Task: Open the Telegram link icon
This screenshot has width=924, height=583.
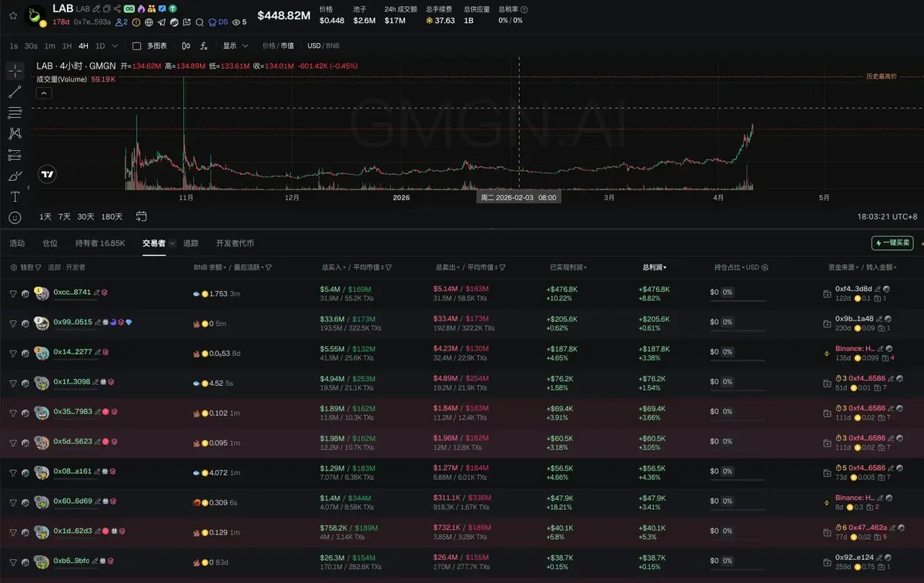Action: (x=162, y=22)
